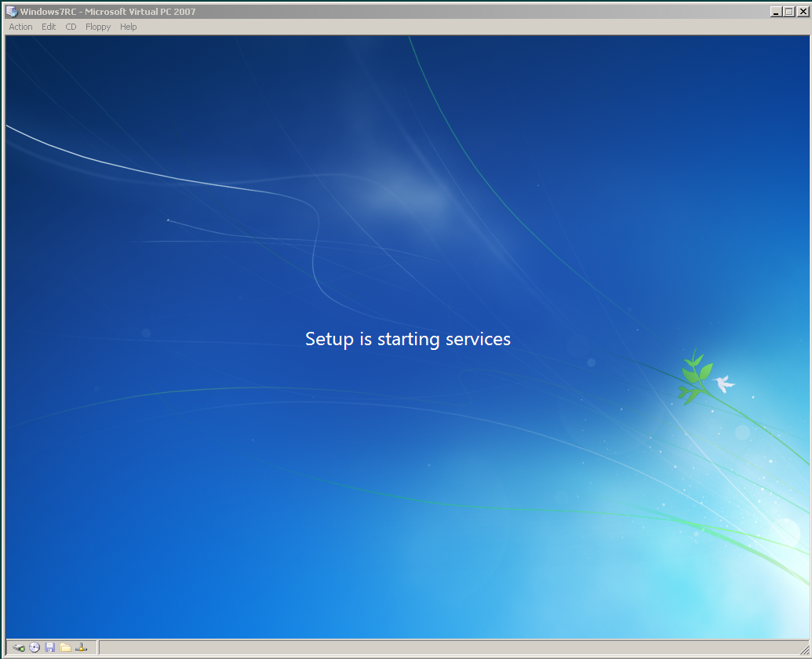Maximize the Virtual PC window
812x659 pixels.
click(788, 12)
